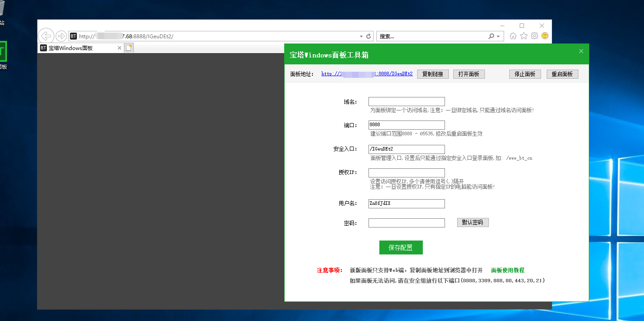This screenshot has width=644, height=321.
Task: Open the 面板使用教程 link
Action: [508, 270]
